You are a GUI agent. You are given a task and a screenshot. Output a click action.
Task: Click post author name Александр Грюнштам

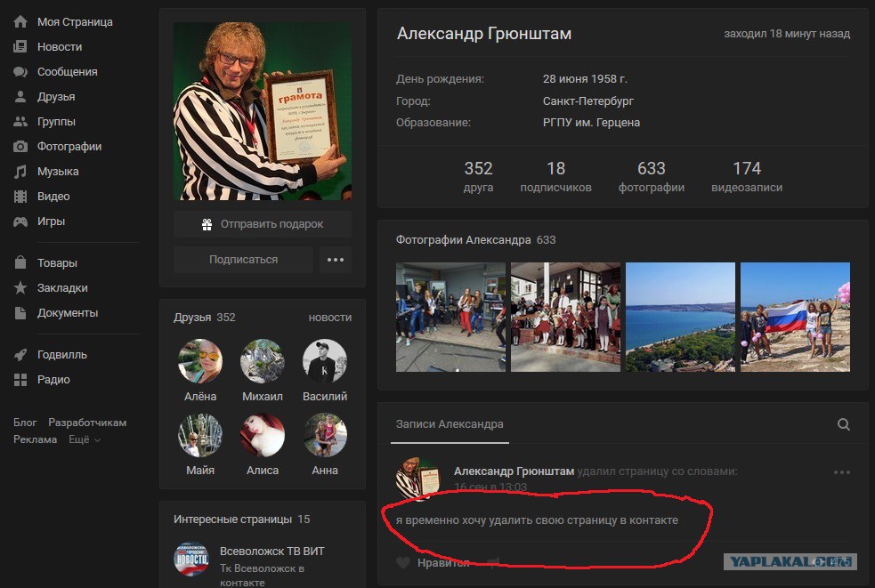[514, 471]
